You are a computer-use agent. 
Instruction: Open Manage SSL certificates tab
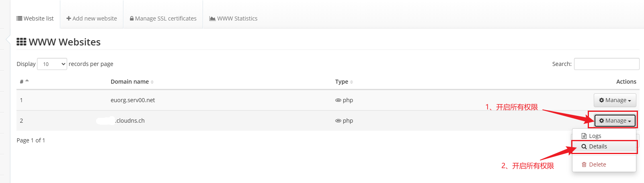coord(163,19)
